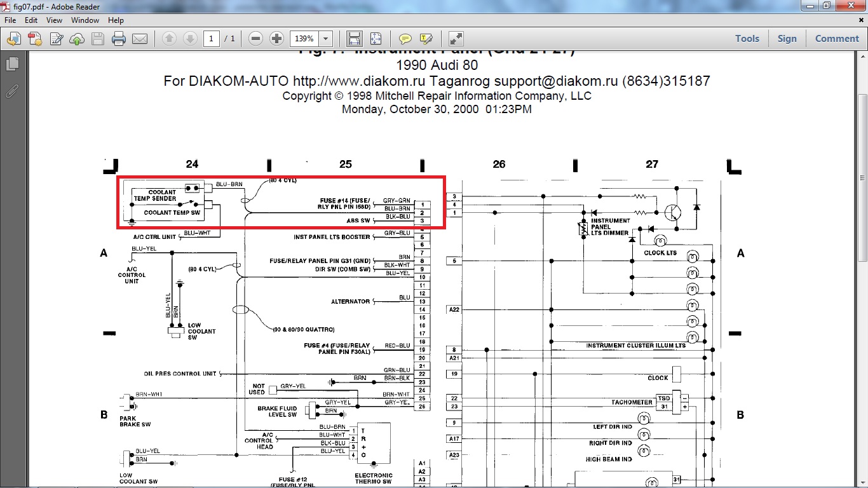Open the Window menu
The height and width of the screenshot is (488, 868).
point(85,20)
